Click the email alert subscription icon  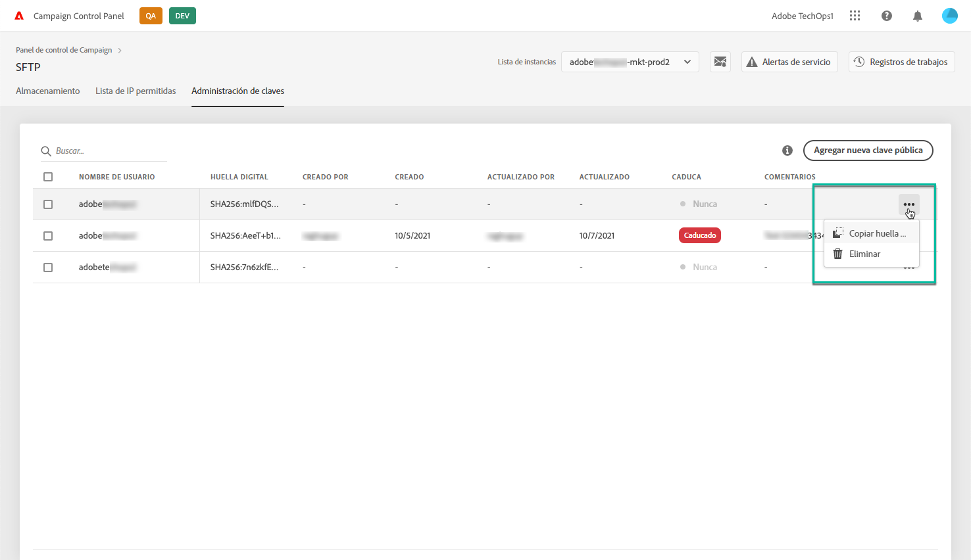coord(720,62)
